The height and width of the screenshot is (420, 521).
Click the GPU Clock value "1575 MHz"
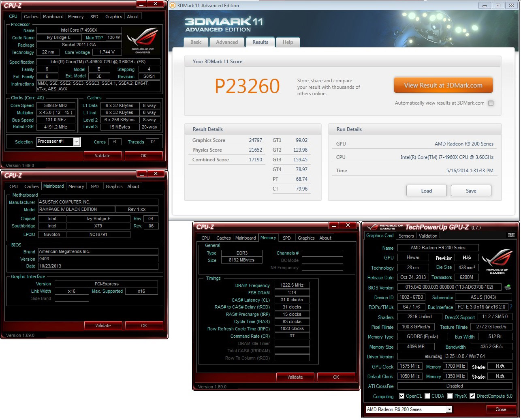[x=410, y=366]
